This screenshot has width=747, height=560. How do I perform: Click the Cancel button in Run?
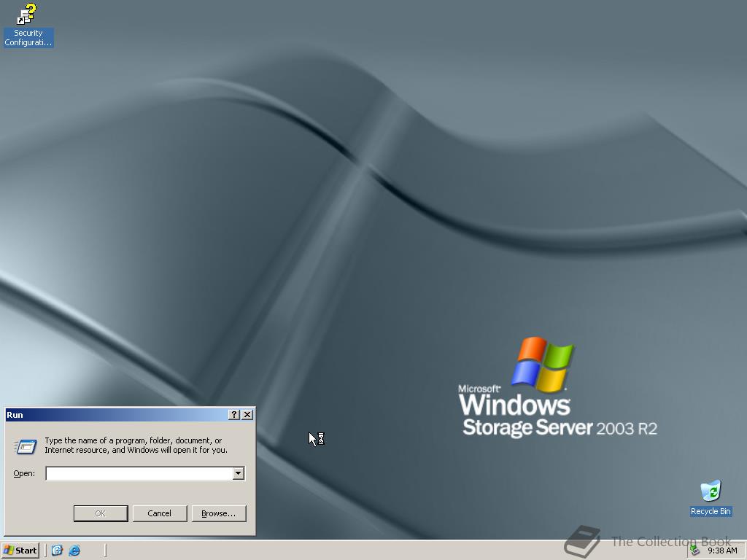[x=160, y=513]
